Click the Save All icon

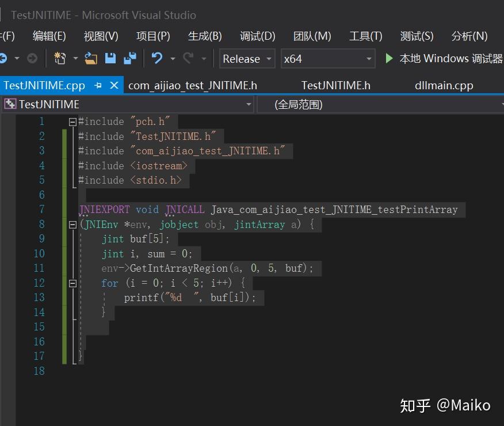tap(131, 58)
